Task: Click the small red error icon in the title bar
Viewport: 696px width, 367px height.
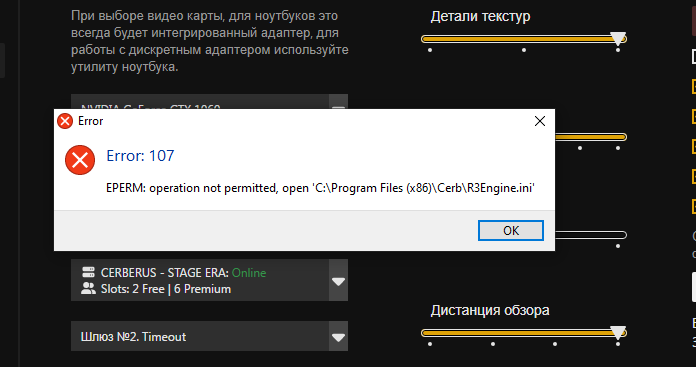Action: [x=65, y=121]
